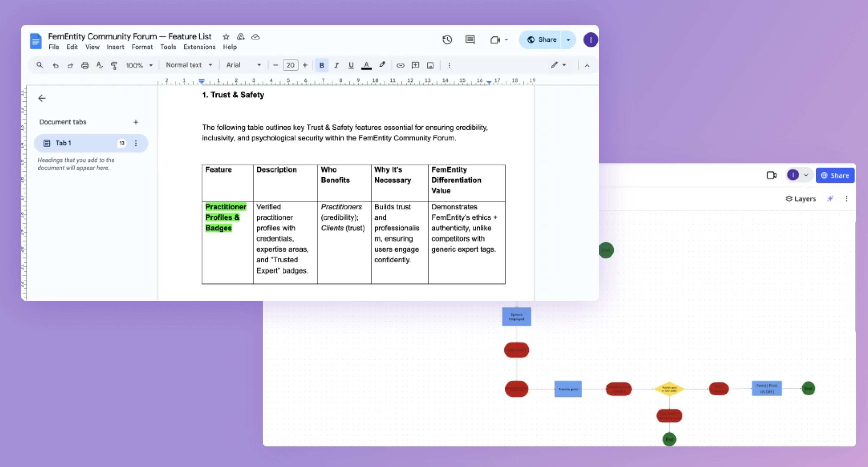Screen dimensions: 868x467
Task: Decrease font size with minus
Action: pos(275,65)
